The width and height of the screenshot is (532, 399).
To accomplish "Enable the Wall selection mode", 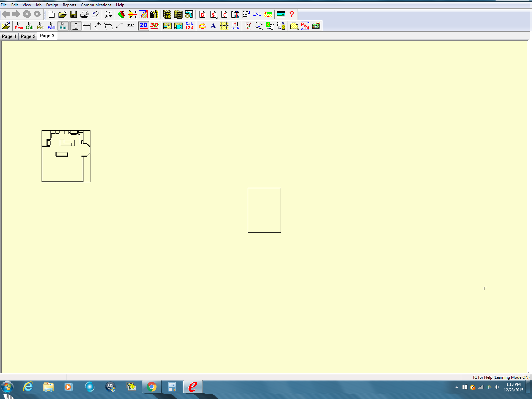I will pos(52,26).
